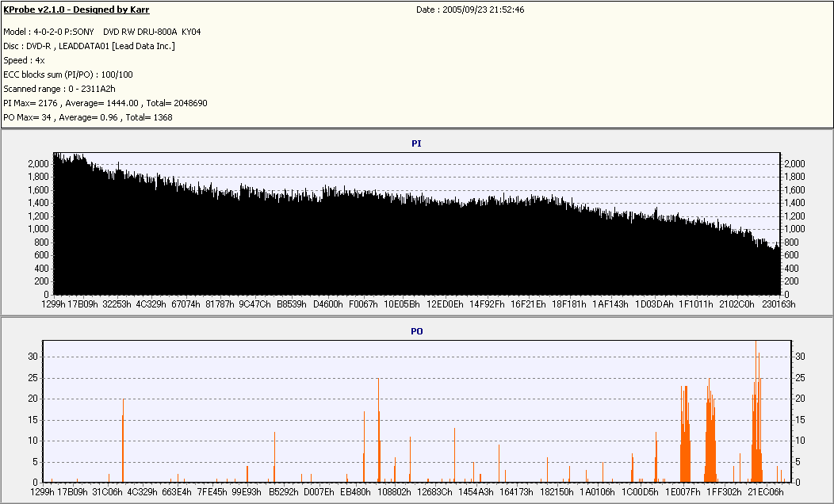Viewport: 834px width, 504px height.
Task: Click the ECC blocks sum line
Action: pyautogui.click(x=68, y=75)
